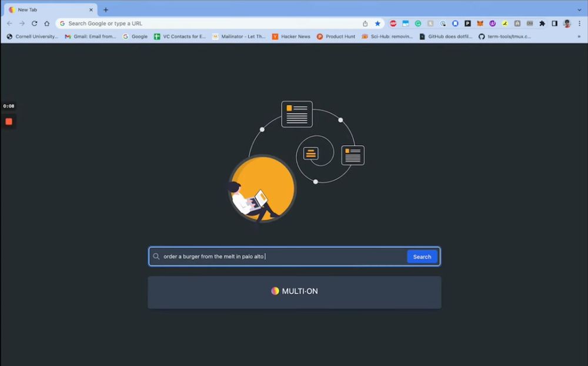
Task: Open the Gmail bookmark
Action: [91, 36]
